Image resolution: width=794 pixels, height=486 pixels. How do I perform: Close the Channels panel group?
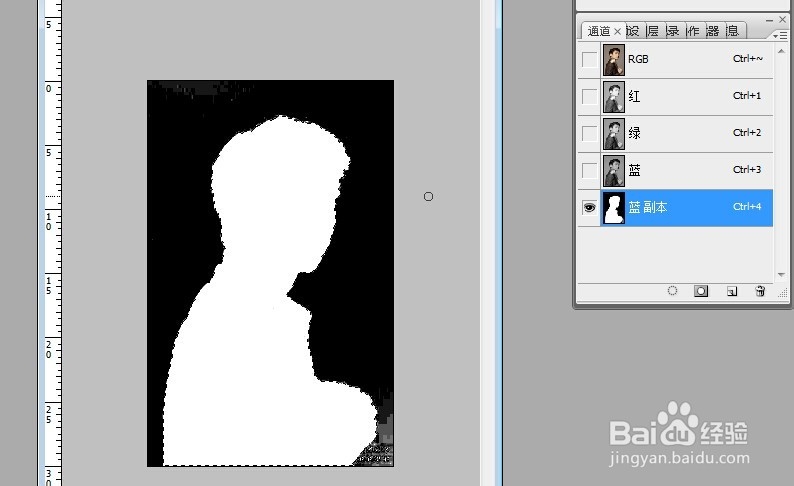pos(782,19)
